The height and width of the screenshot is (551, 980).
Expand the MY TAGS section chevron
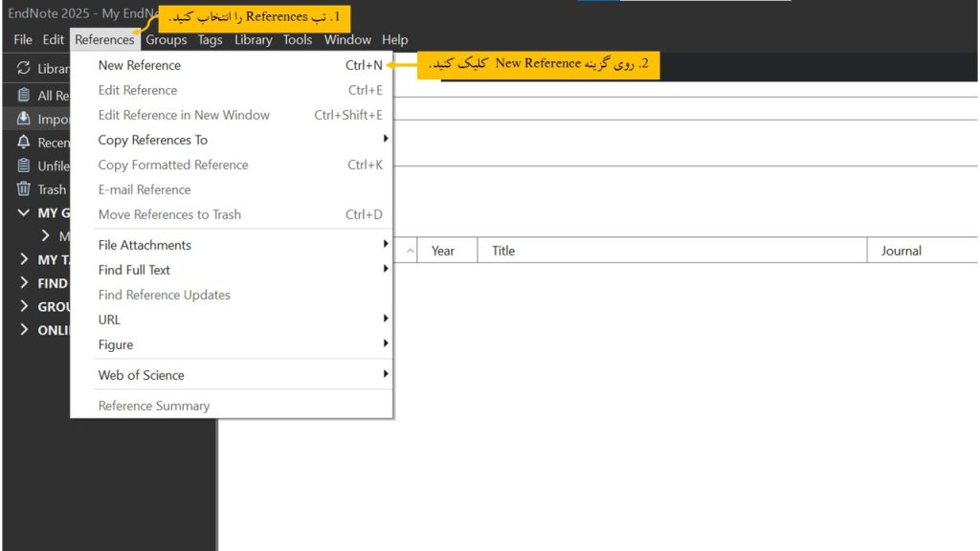[24, 260]
